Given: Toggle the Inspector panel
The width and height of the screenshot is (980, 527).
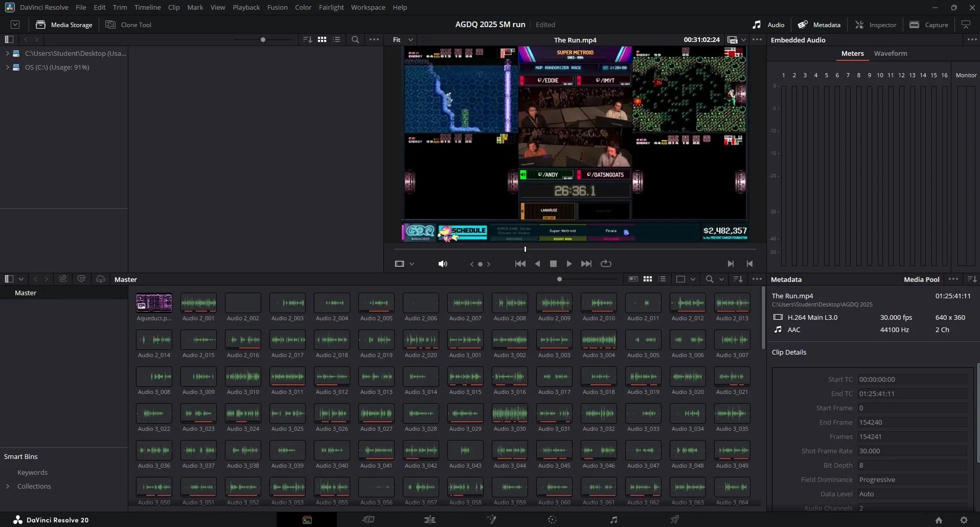Looking at the screenshot, I should tap(876, 25).
